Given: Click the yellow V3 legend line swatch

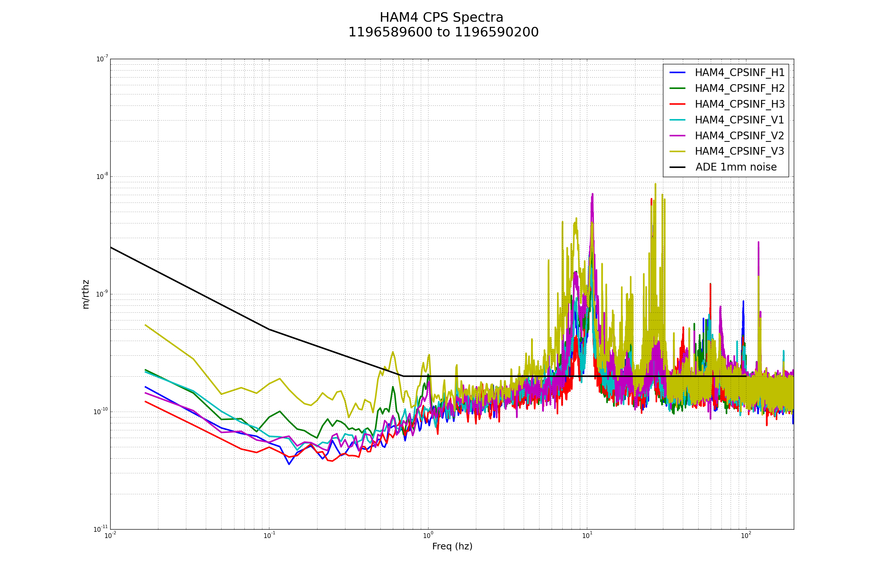Looking at the screenshot, I should pyautogui.click(x=677, y=151).
